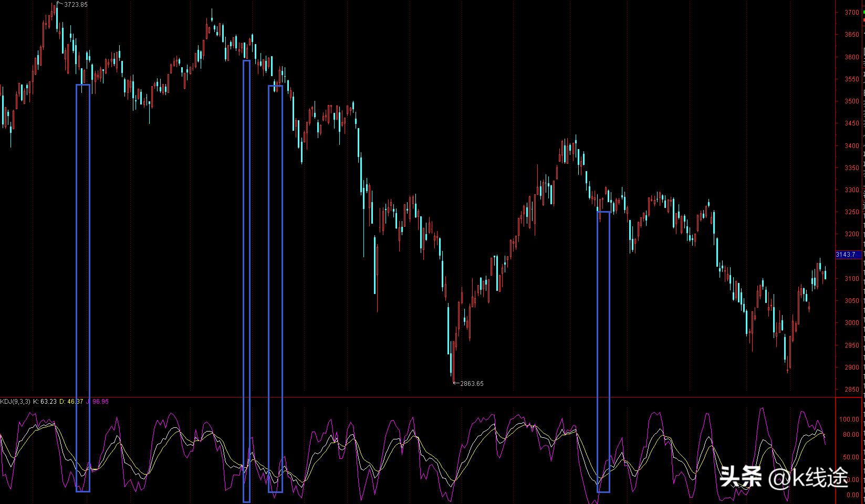The image size is (865, 504).
Task: Click the 2950 price axis label
Action: 852,345
